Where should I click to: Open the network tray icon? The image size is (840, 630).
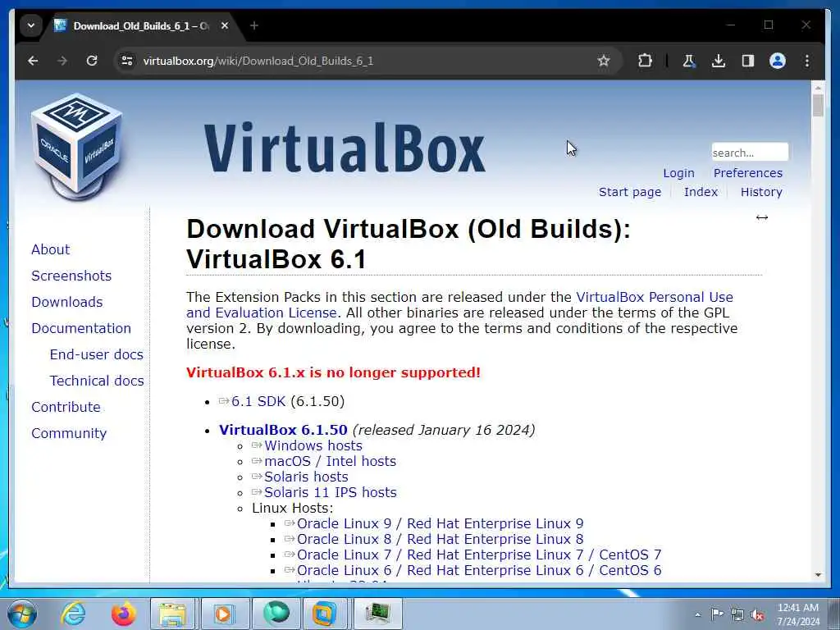coord(737,614)
